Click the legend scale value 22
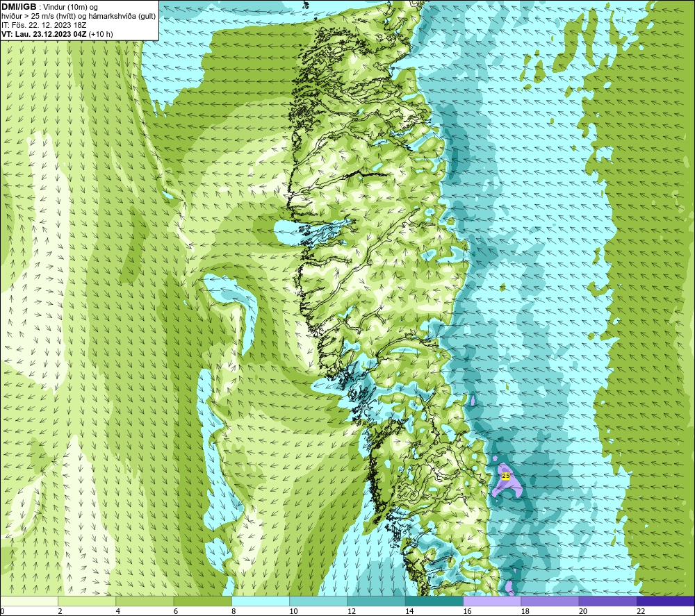The image size is (695, 616). pyautogui.click(x=641, y=612)
